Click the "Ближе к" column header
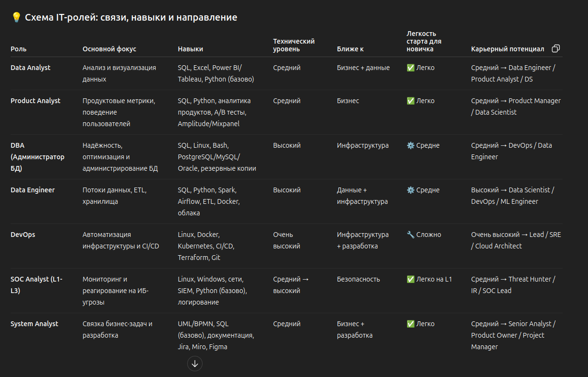This screenshot has height=377, width=588. click(350, 49)
